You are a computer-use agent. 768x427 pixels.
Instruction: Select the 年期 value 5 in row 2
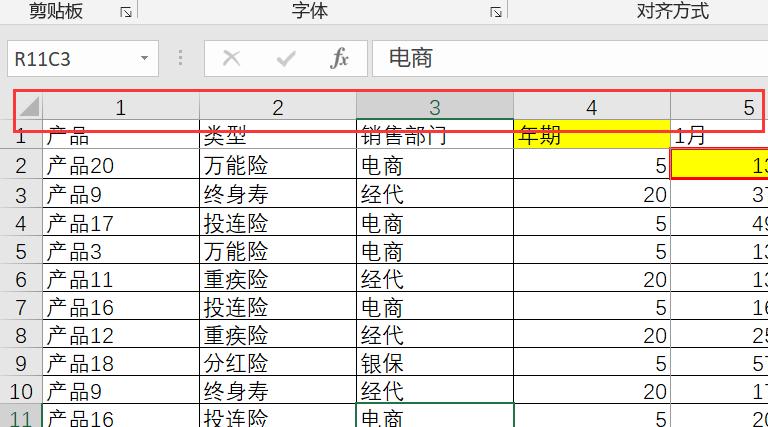[592, 165]
